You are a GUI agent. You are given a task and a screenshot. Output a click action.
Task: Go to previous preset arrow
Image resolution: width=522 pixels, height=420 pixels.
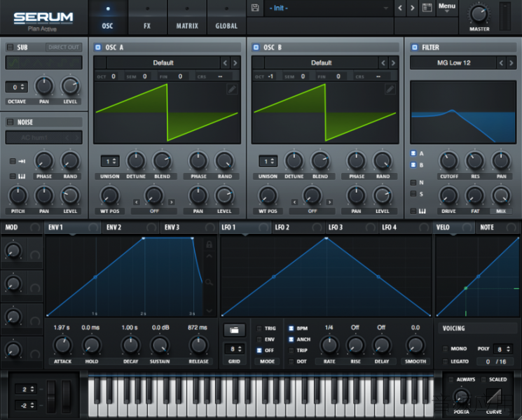pyautogui.click(x=400, y=8)
